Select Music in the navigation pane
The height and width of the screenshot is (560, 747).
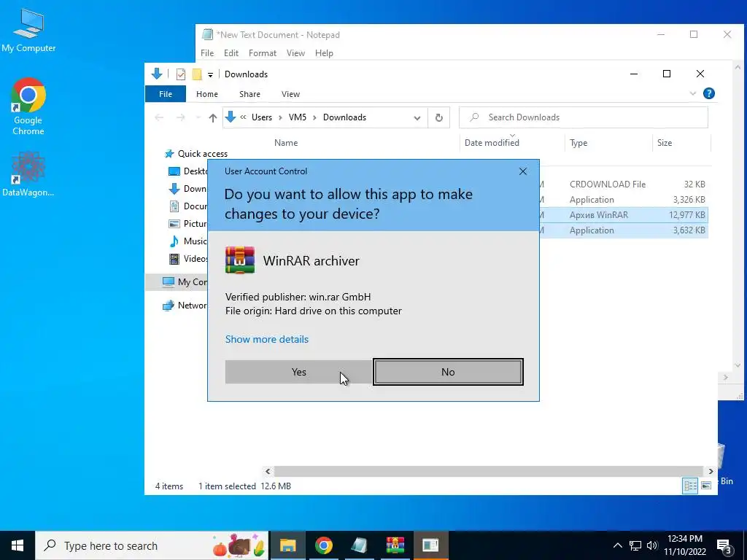tap(189, 241)
